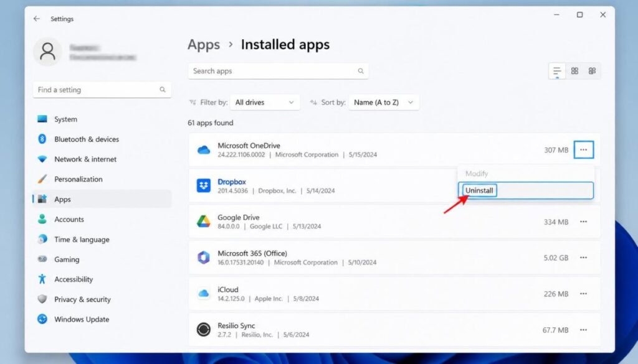Click the Apps breadcrumb link

(x=204, y=45)
